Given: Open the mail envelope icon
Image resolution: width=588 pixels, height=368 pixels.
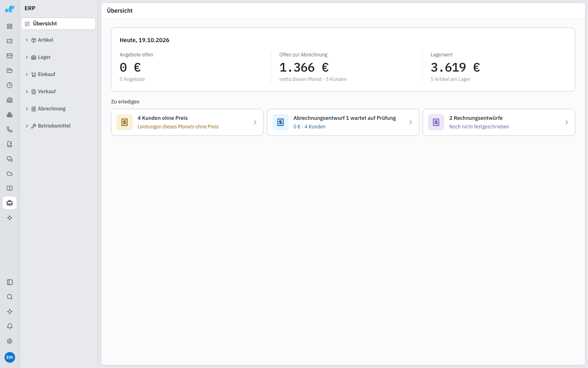Looking at the screenshot, I should [x=10, y=56].
